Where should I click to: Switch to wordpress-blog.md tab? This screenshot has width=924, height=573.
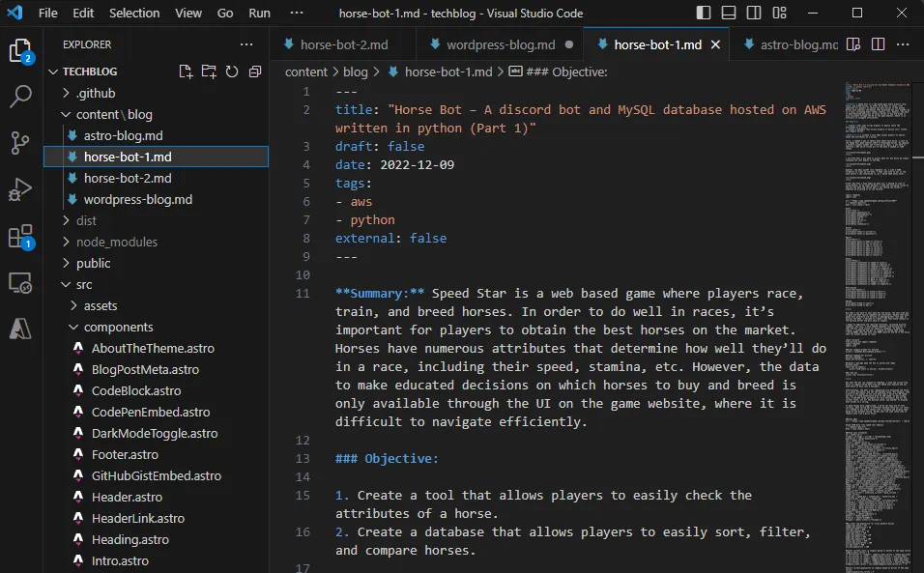pyautogui.click(x=500, y=44)
